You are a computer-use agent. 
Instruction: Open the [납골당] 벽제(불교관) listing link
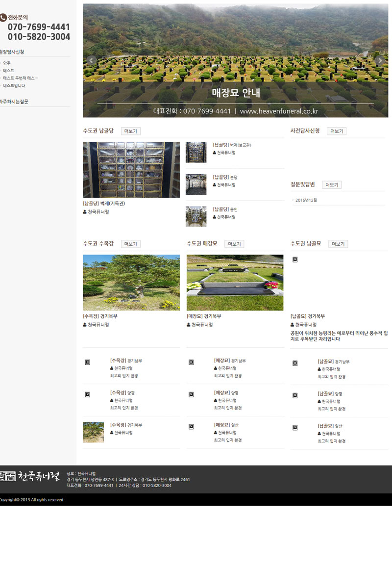[x=232, y=145]
